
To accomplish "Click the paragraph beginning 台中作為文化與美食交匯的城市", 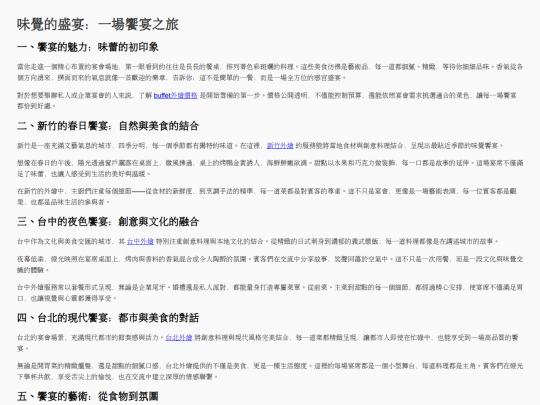I will click(258, 241).
